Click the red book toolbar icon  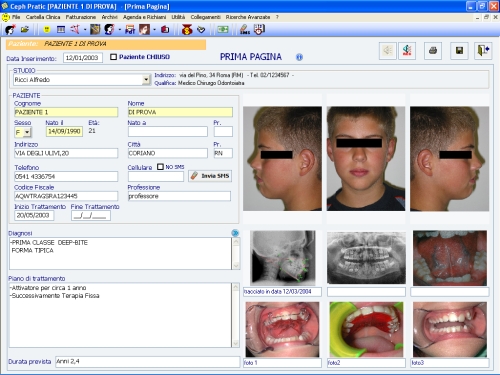pos(165,30)
